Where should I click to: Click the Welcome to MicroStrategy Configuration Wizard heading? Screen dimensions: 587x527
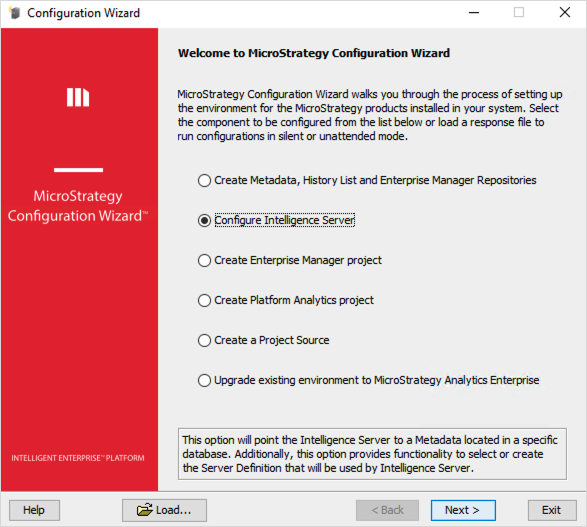tap(314, 53)
